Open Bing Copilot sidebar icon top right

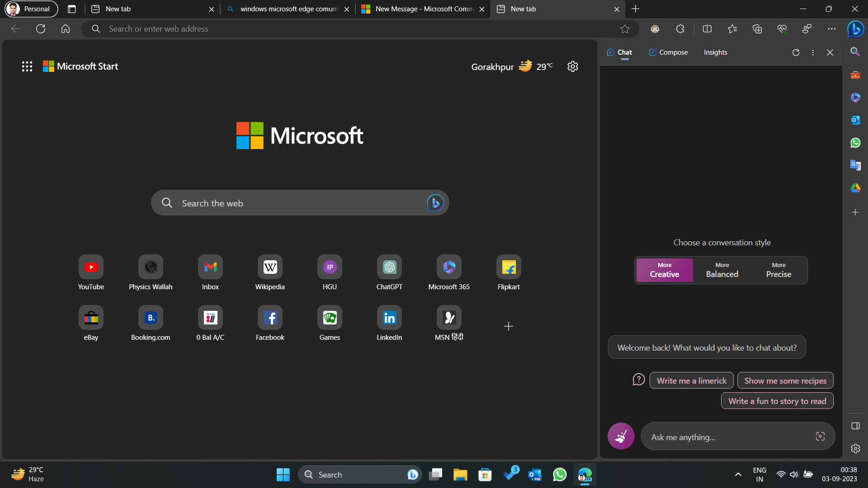point(855,29)
